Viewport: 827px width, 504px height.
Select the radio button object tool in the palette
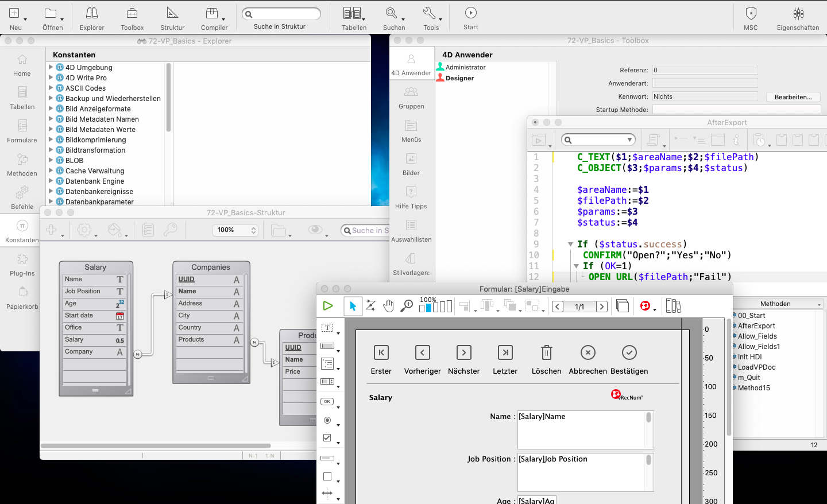tap(327, 420)
